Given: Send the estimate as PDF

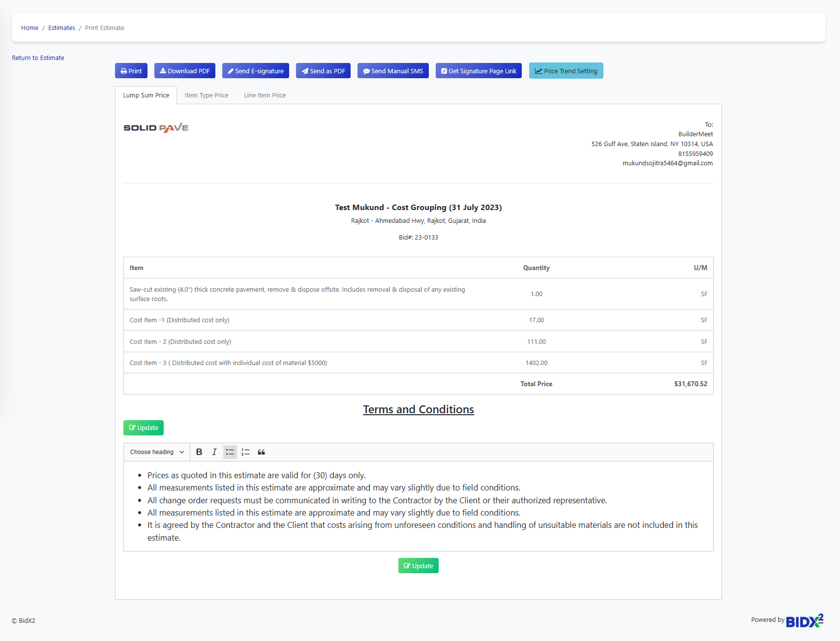Looking at the screenshot, I should (x=323, y=71).
